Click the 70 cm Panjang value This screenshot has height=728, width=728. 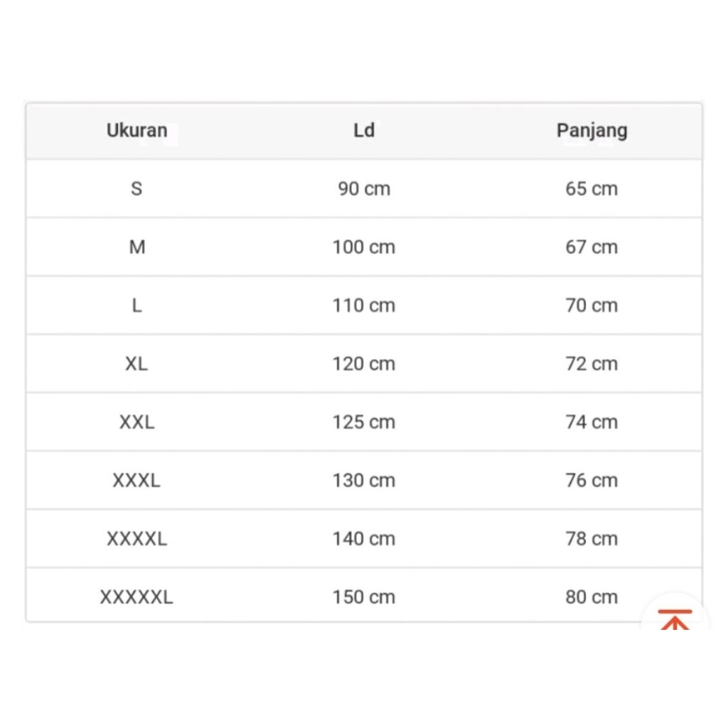pyautogui.click(x=591, y=306)
